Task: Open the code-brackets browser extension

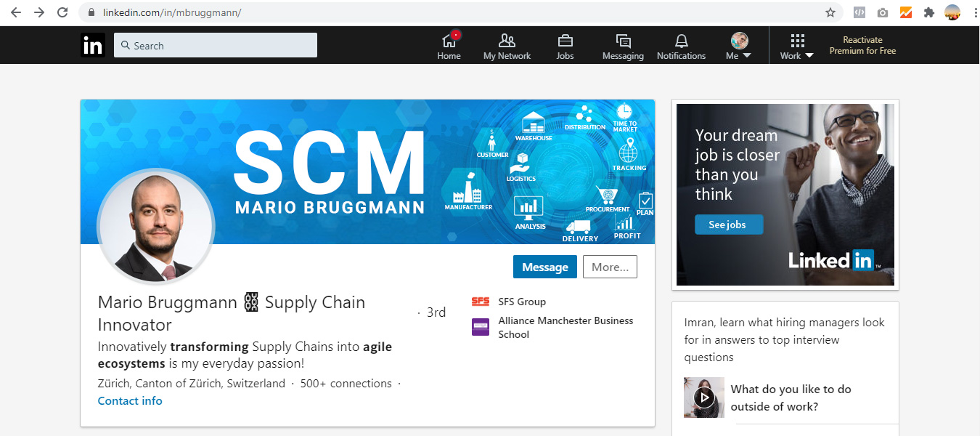Action: (859, 12)
